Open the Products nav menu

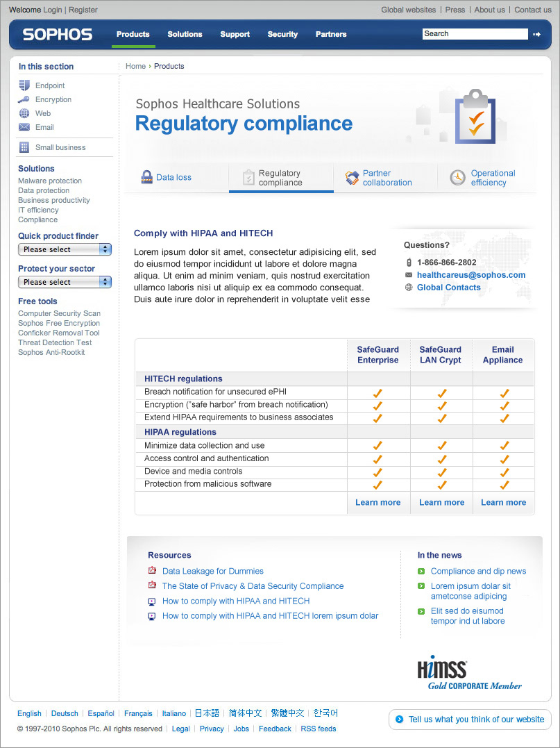(x=133, y=34)
